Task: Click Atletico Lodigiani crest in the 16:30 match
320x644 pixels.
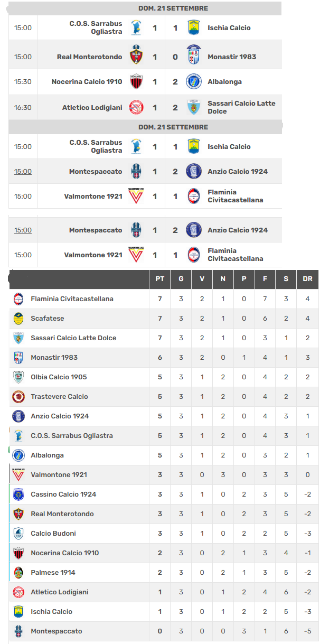Action: coord(136,107)
